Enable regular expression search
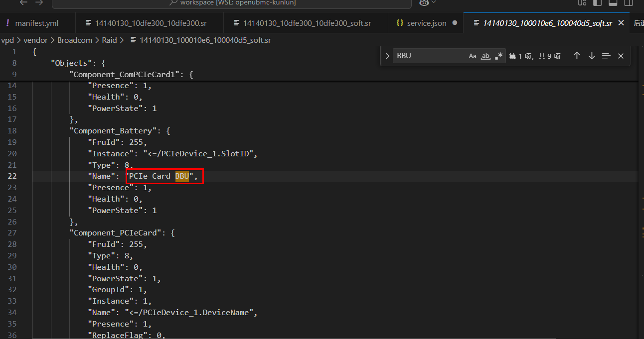Screen dimensions: 644x339 (x=499, y=56)
